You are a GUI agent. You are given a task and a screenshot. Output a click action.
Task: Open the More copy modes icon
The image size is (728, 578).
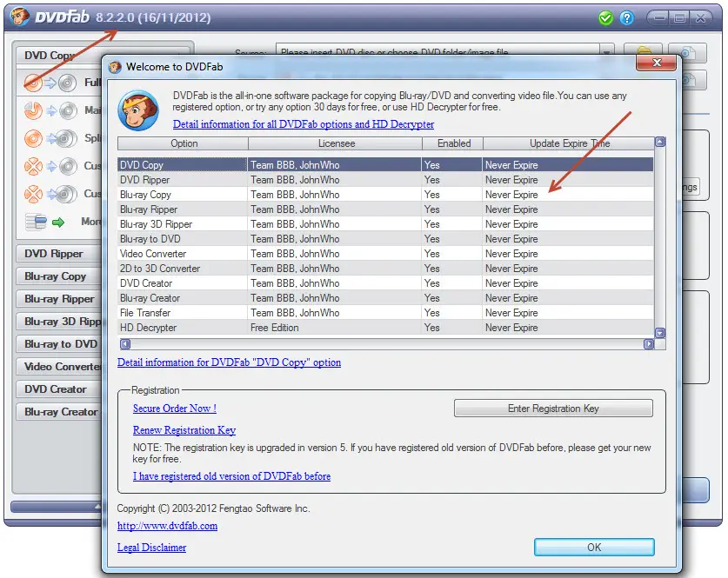coord(44,222)
